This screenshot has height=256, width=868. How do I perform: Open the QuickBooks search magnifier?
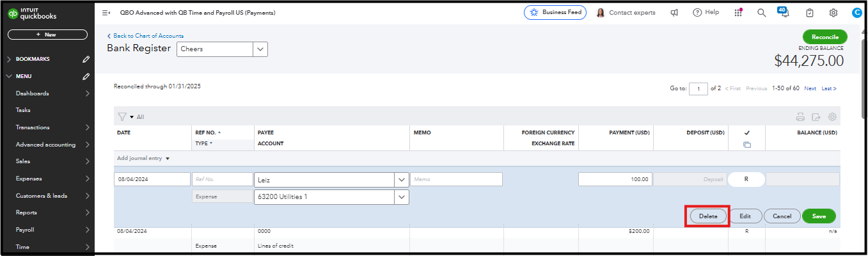pyautogui.click(x=761, y=13)
